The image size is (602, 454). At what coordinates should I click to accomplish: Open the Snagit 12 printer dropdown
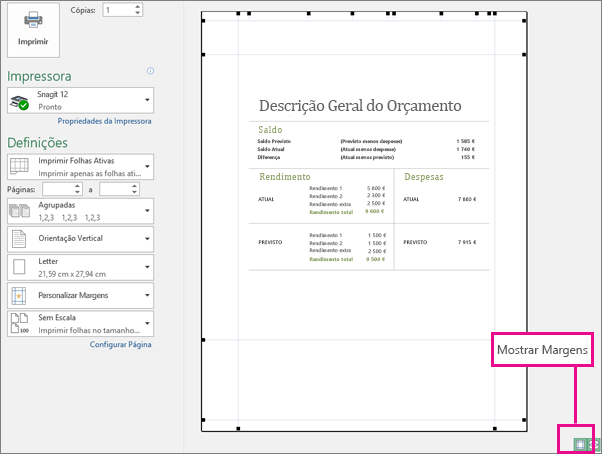tap(80, 100)
